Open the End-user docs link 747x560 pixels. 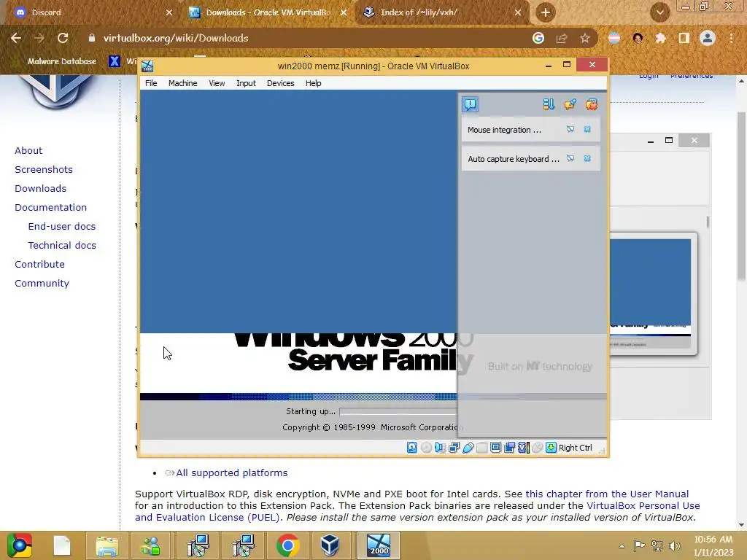[x=62, y=227]
